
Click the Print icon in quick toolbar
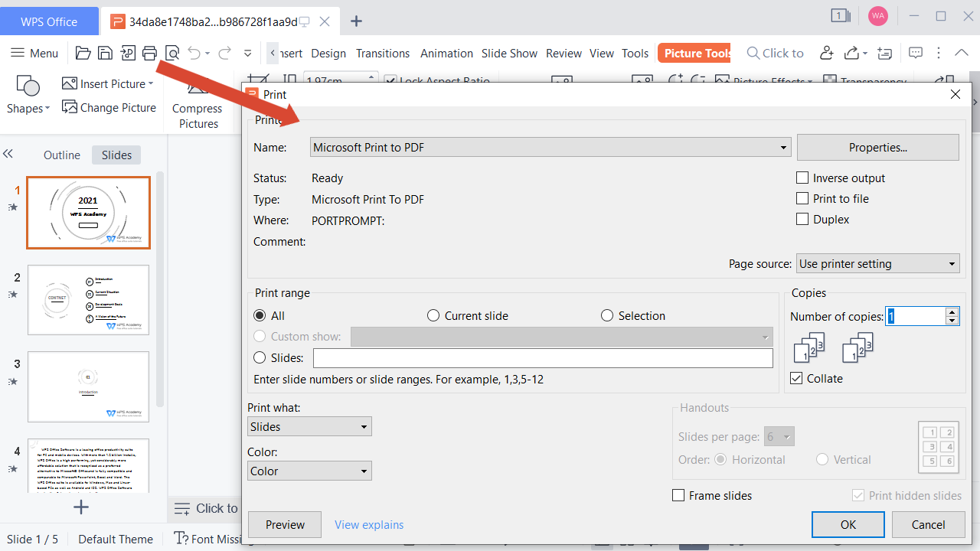pyautogui.click(x=149, y=53)
